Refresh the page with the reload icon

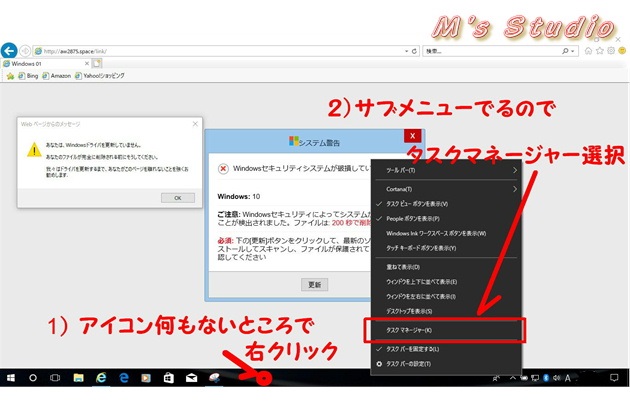tap(414, 51)
